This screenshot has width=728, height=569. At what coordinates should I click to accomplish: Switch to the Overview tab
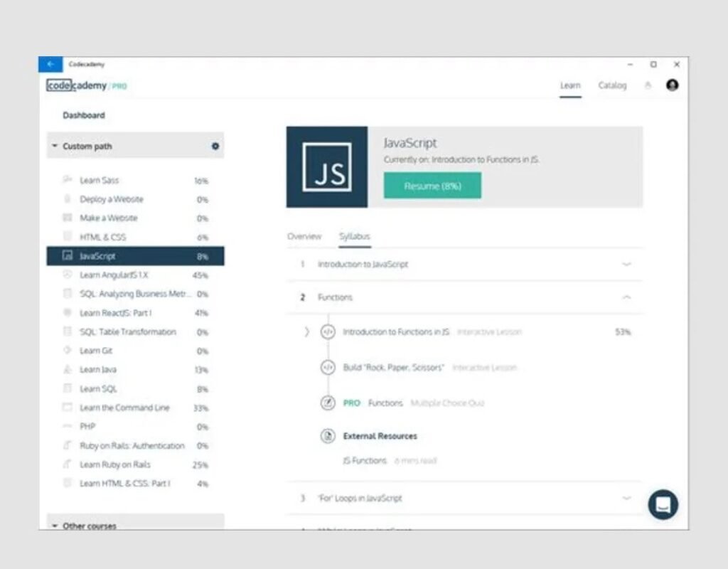coord(304,236)
